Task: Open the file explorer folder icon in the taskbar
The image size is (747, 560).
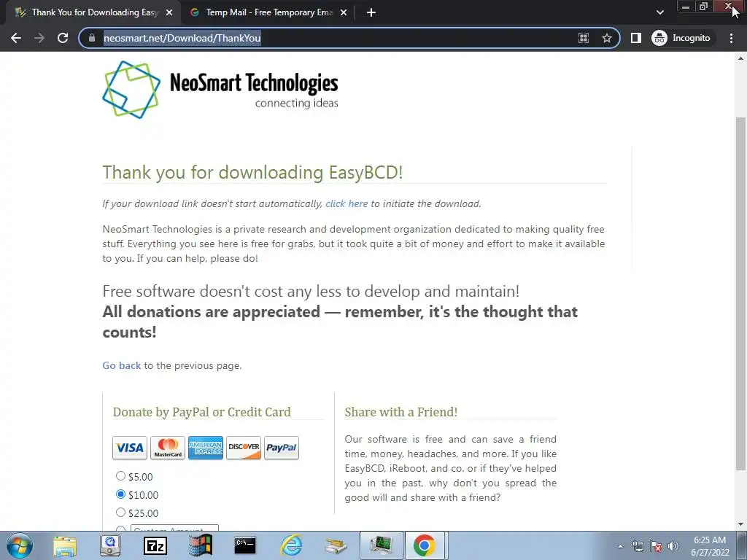Action: coord(65,545)
